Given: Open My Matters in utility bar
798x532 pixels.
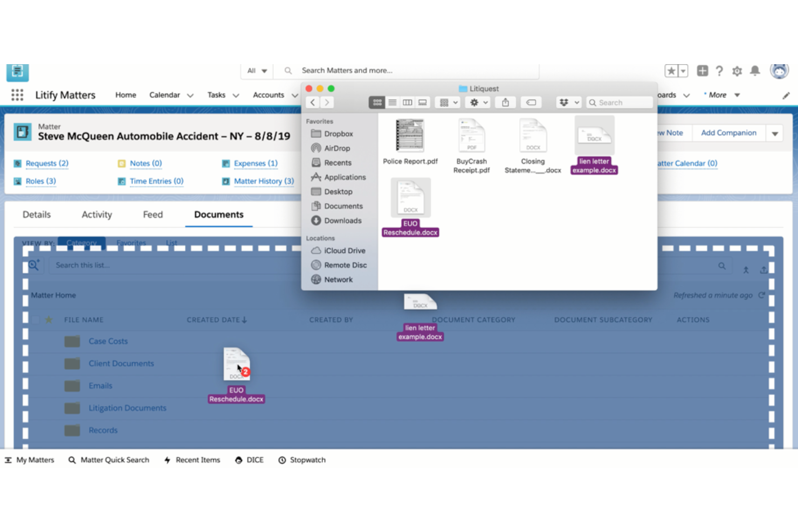Looking at the screenshot, I should tap(30, 460).
